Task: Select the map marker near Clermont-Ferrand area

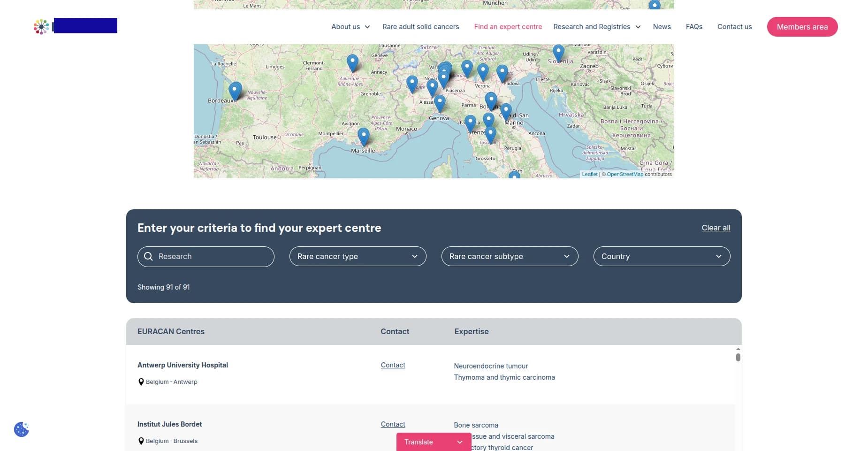Action: [x=352, y=63]
